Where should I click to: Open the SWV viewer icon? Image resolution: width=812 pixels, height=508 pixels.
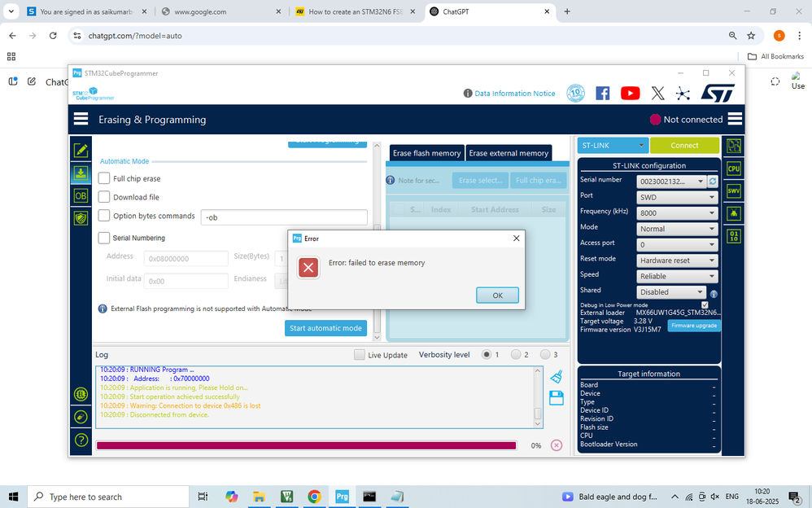[x=734, y=190]
